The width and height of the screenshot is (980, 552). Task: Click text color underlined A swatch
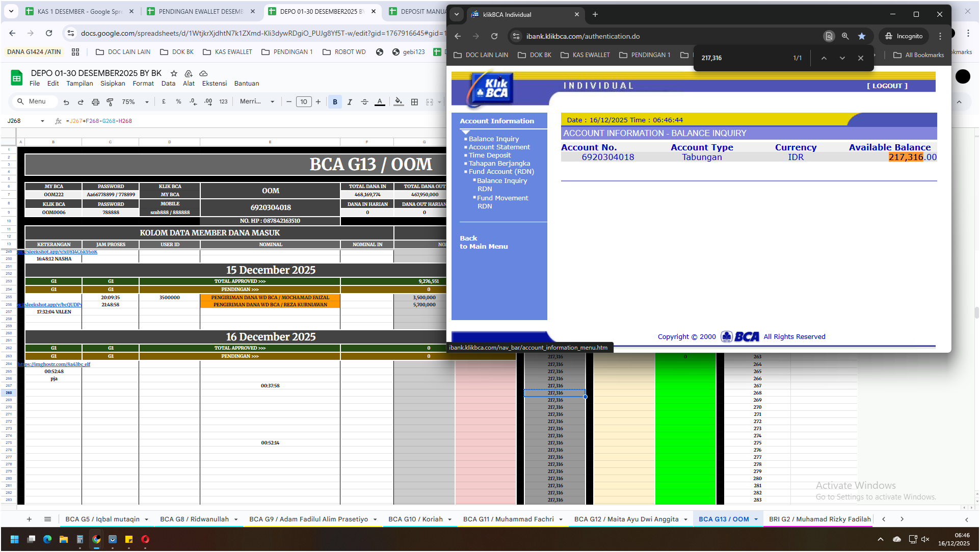[x=380, y=102]
